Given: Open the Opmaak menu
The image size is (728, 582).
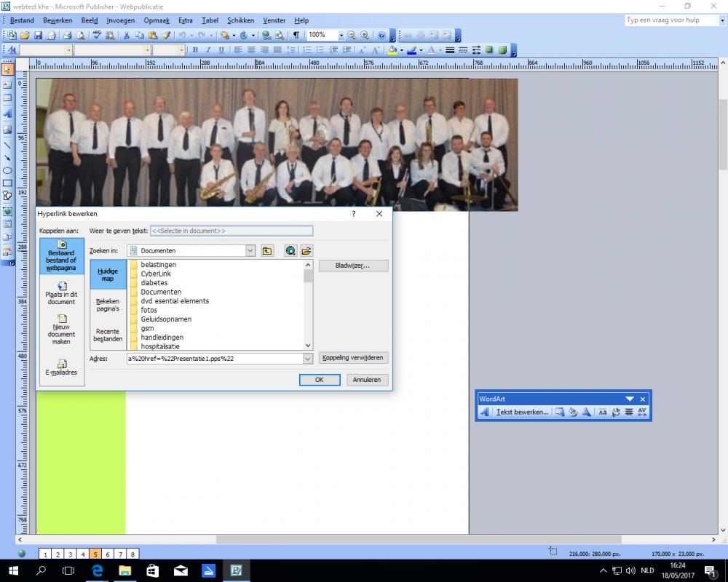Looking at the screenshot, I should pyautogui.click(x=157, y=20).
